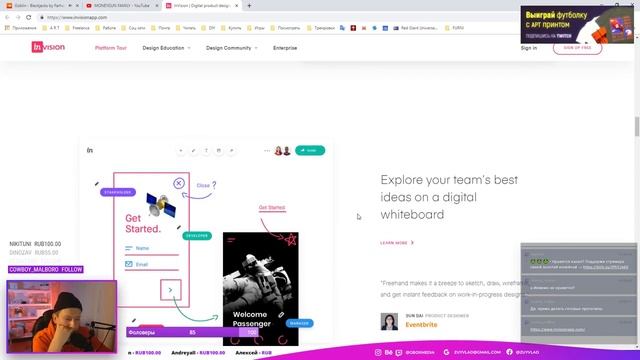Click the male collaborator avatar in whiteboard
The width and height of the screenshot is (640, 360).
[287, 151]
